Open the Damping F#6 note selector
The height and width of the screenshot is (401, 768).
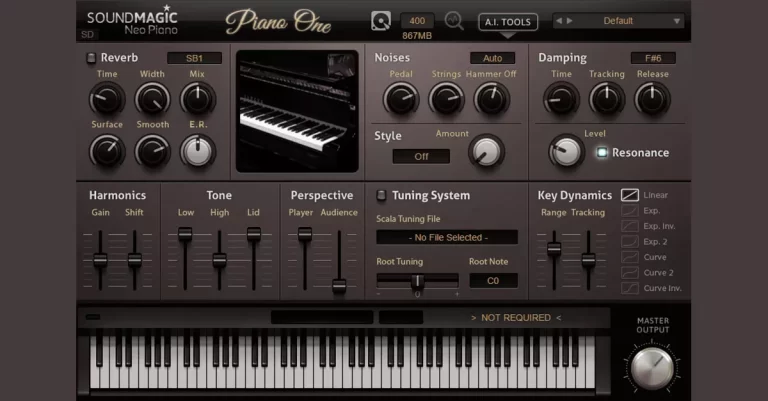[653, 58]
